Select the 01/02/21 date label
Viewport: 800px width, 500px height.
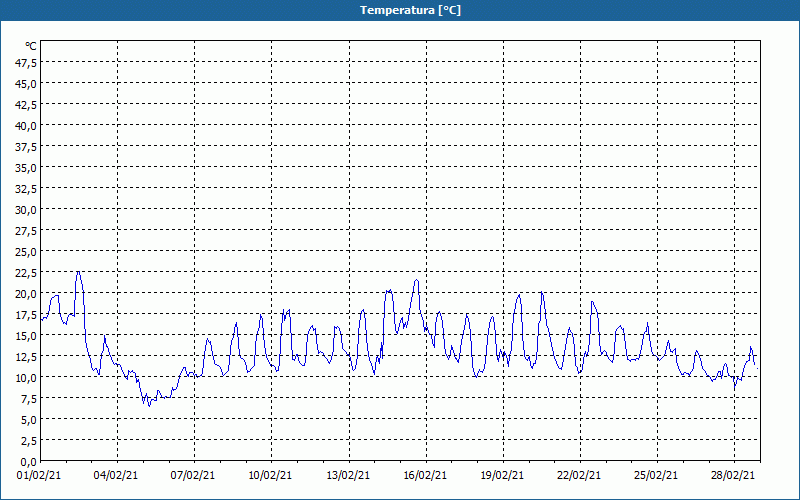(40, 476)
